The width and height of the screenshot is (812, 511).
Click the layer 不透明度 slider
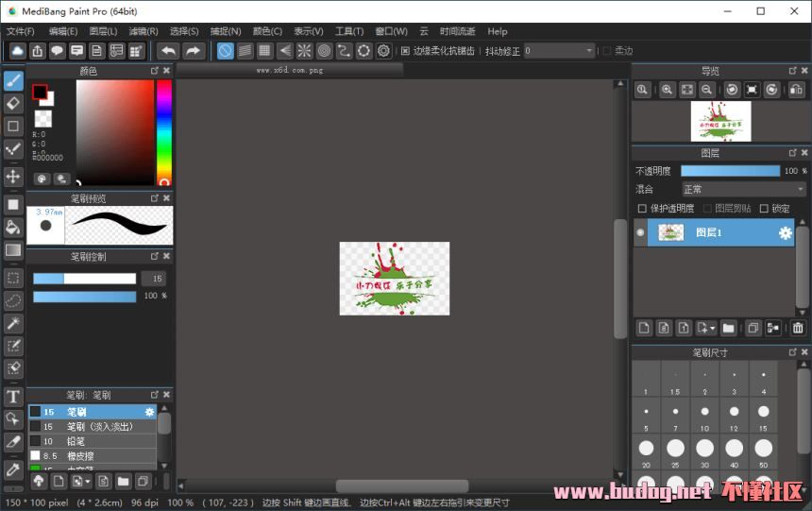click(x=730, y=171)
